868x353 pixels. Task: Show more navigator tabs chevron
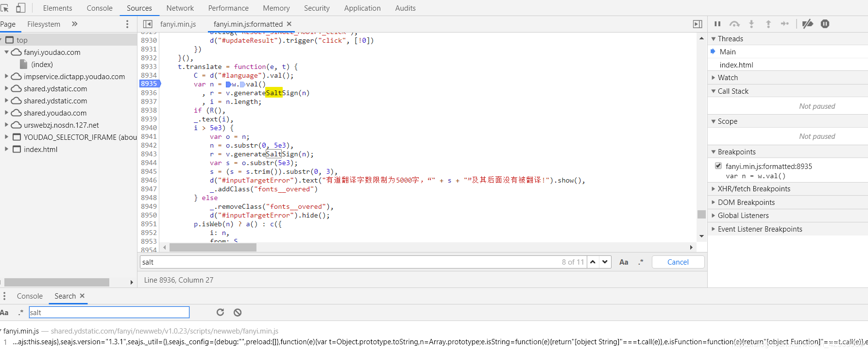pyautogui.click(x=74, y=24)
